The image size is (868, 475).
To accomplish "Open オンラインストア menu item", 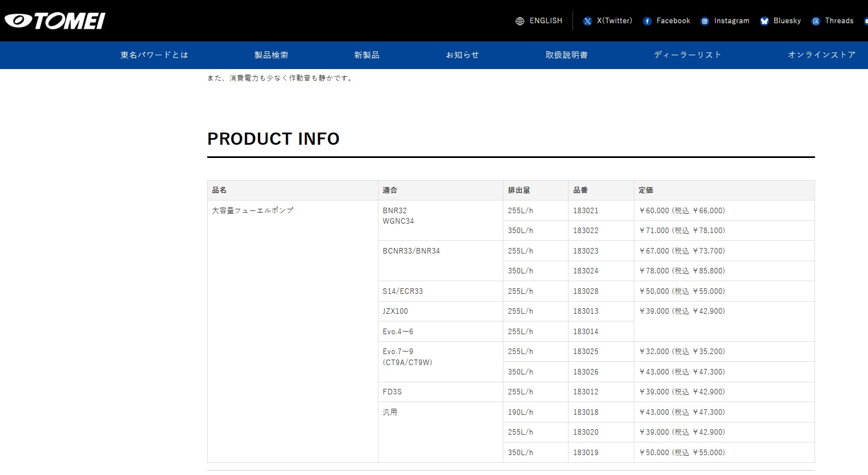I will click(x=822, y=55).
